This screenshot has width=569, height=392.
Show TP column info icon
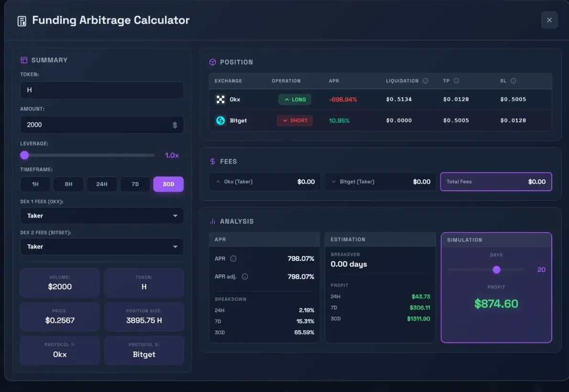tap(457, 81)
